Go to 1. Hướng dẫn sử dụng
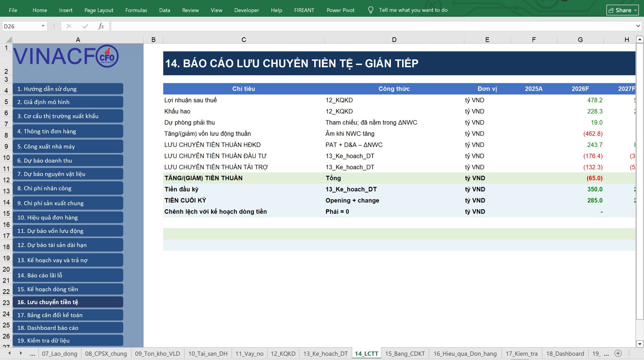The height and width of the screenshot is (360, 644). tap(68, 89)
